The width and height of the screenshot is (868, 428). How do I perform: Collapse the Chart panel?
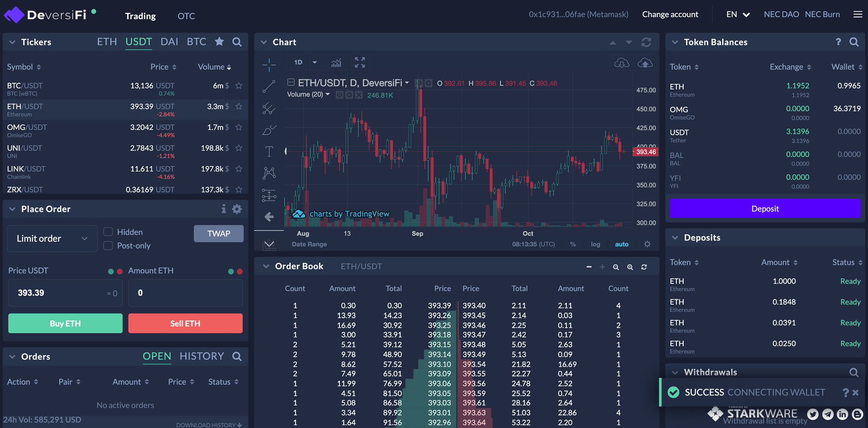pyautogui.click(x=263, y=42)
